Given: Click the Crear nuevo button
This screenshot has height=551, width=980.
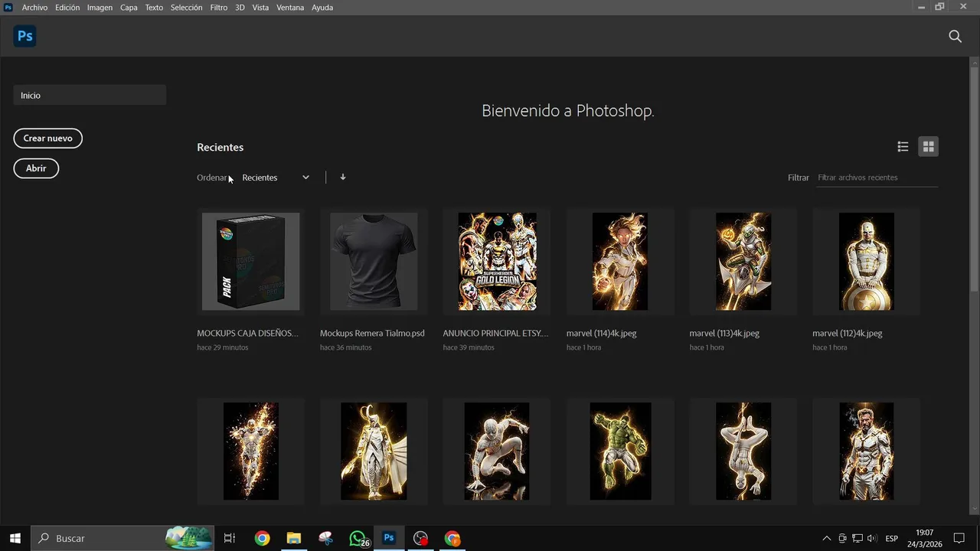Looking at the screenshot, I should click(x=47, y=139).
